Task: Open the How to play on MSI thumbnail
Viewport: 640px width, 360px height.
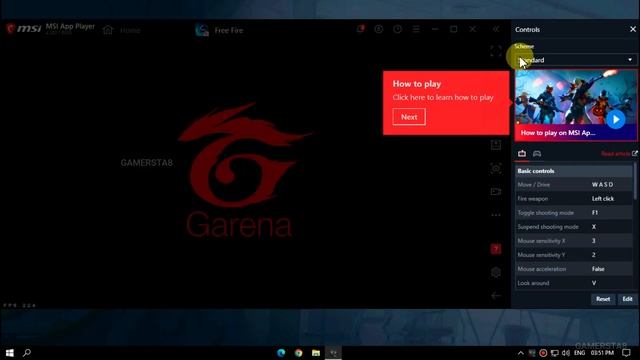Action: 576,105
